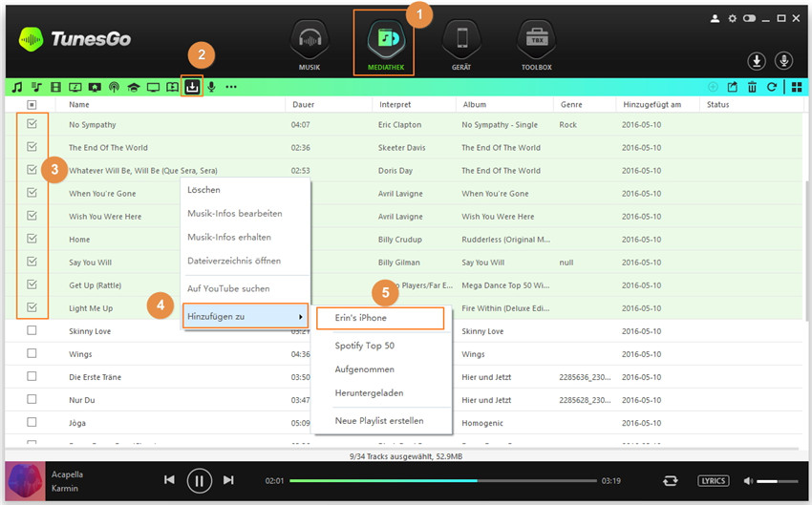Refresh the library with the reload icon
The height and width of the screenshot is (505, 812).
pos(771,87)
